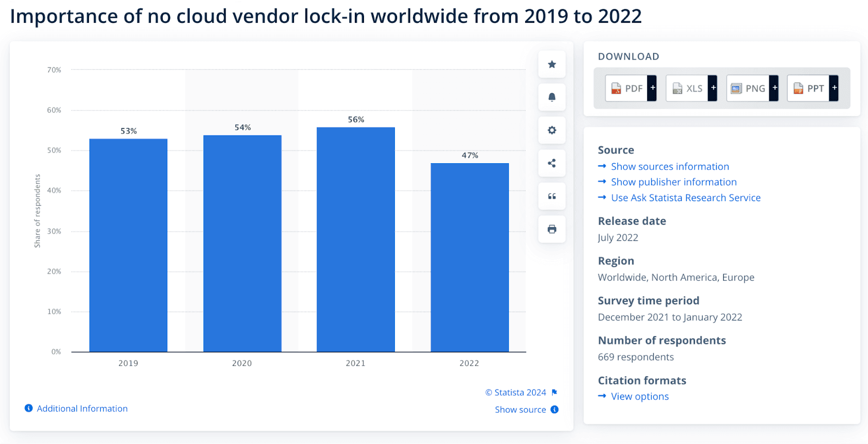Click the XLS file icon
Screen dimensions: 868x444
click(x=678, y=88)
